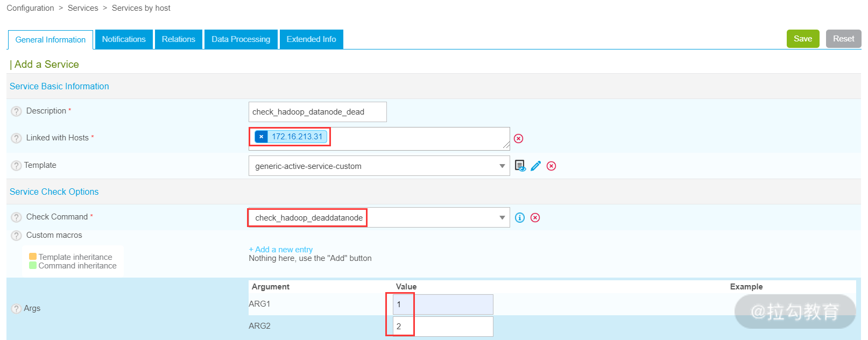This screenshot has width=868, height=340.
Task: Click the Template inheritance legend label
Action: point(75,257)
